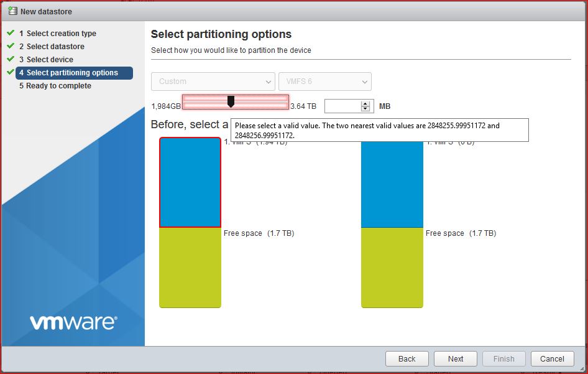Click the New datastore title icon

point(12,11)
